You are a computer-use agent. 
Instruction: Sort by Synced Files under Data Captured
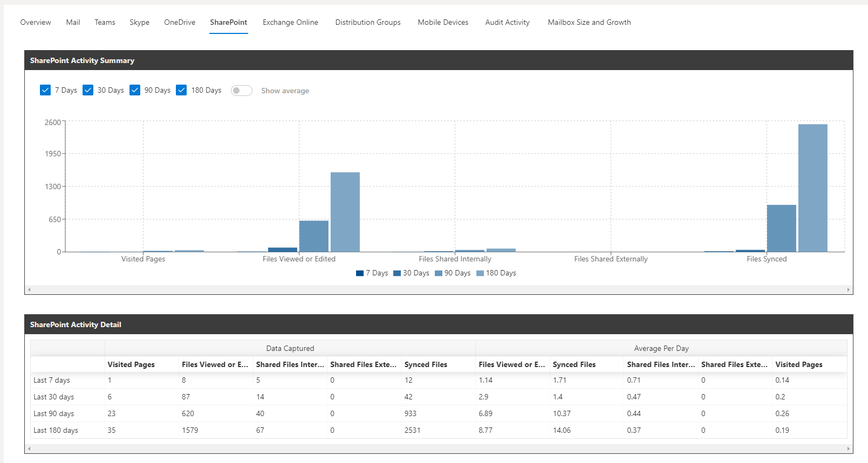pos(426,364)
